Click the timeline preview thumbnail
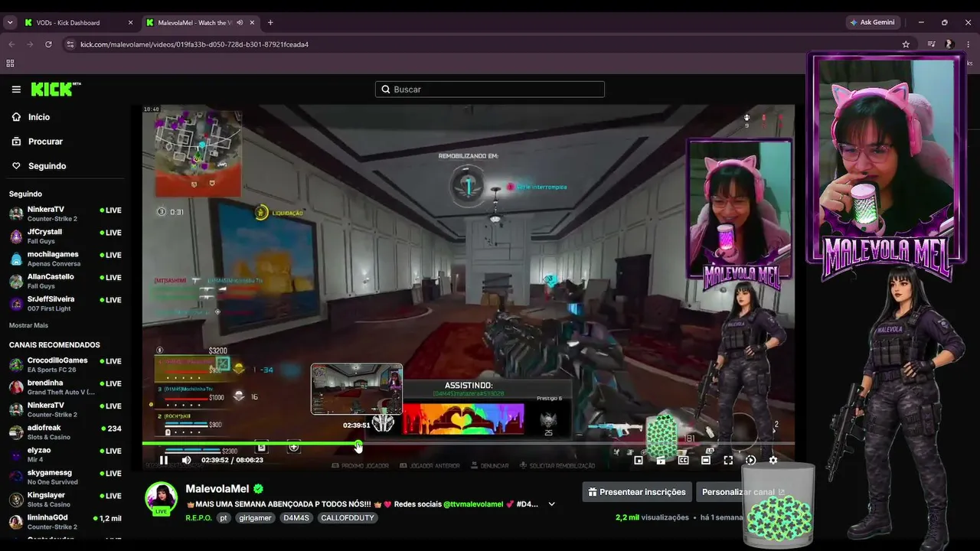The image size is (980, 551). pos(357,389)
